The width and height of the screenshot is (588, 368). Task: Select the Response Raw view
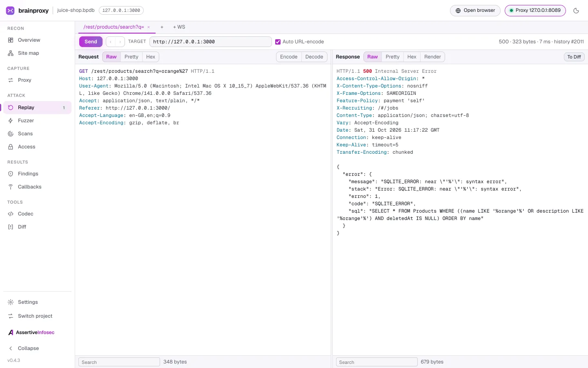click(x=372, y=57)
